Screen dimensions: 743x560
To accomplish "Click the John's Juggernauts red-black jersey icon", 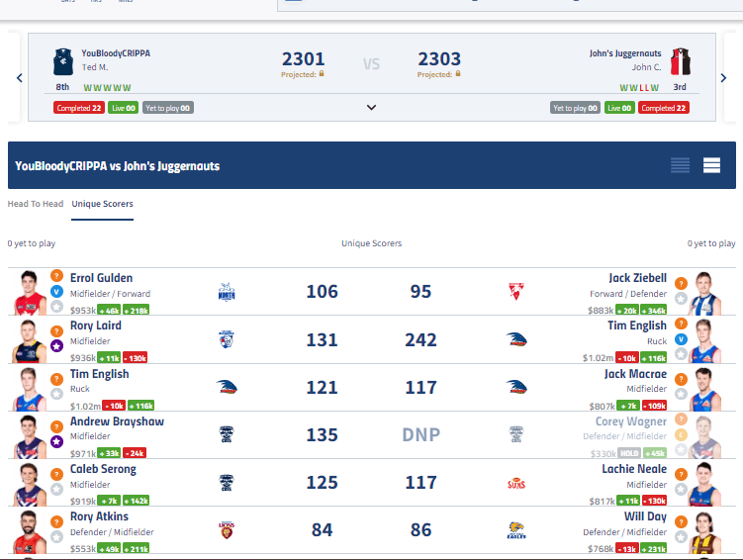I will pos(680,62).
